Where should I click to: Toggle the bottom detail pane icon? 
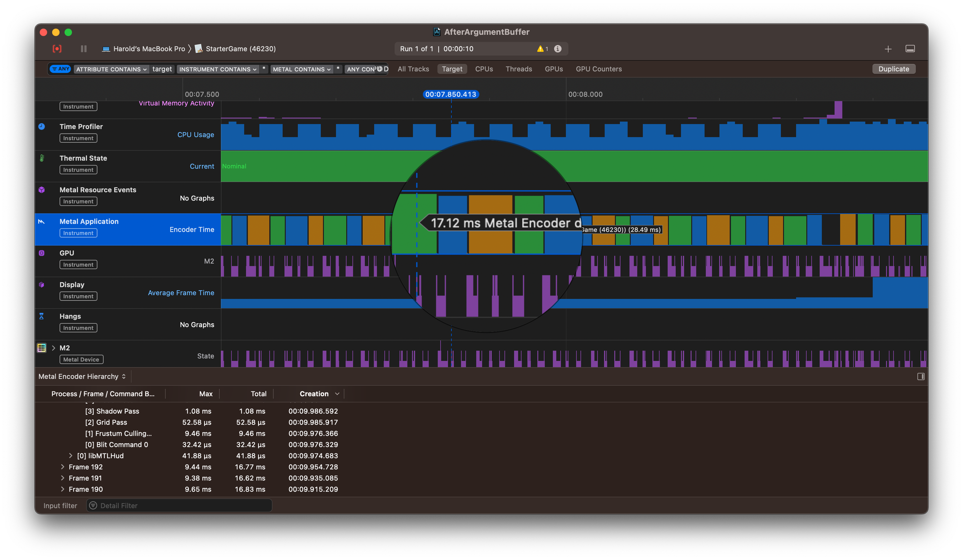[x=910, y=49]
